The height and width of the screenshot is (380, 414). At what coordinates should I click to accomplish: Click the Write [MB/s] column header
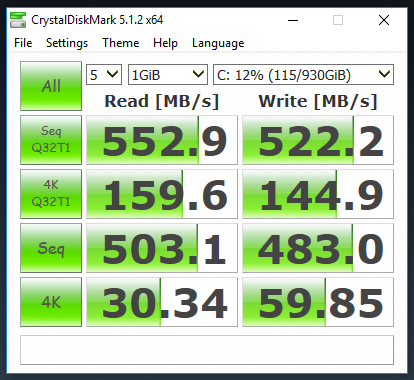tap(318, 101)
